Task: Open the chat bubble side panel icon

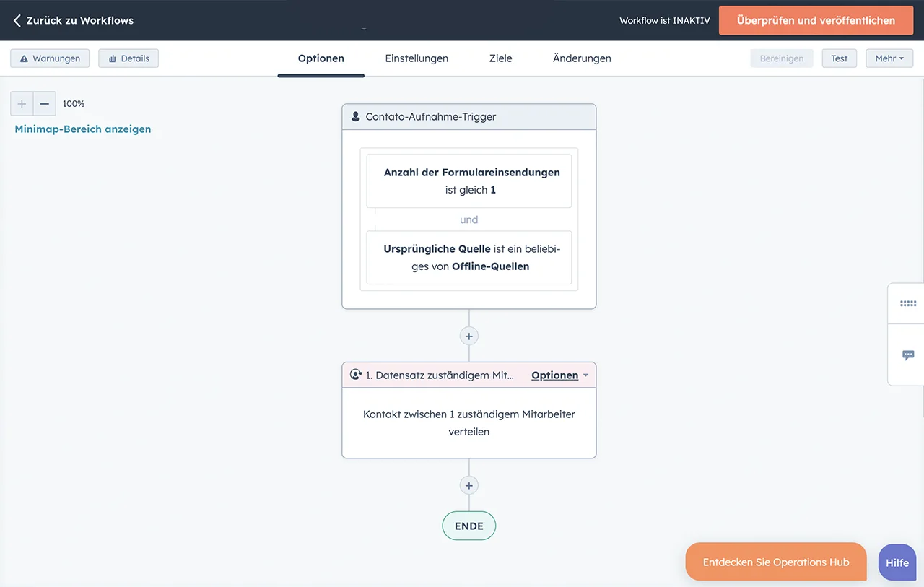Action: click(x=908, y=355)
